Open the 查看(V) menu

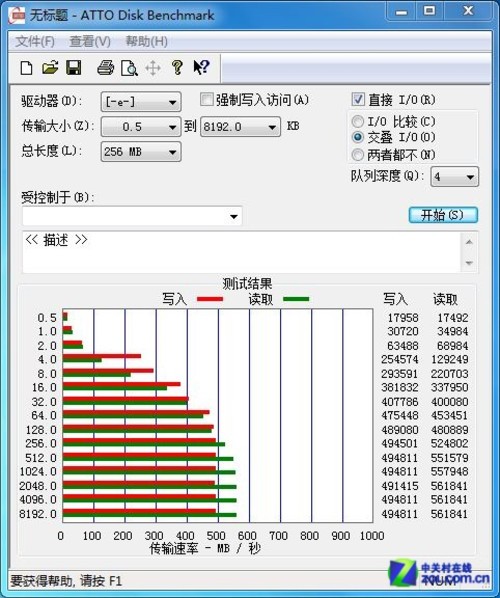(90, 41)
